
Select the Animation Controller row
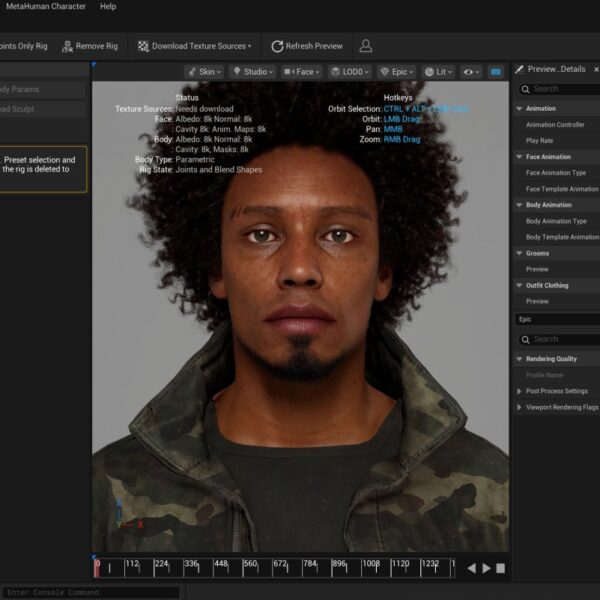557,125
